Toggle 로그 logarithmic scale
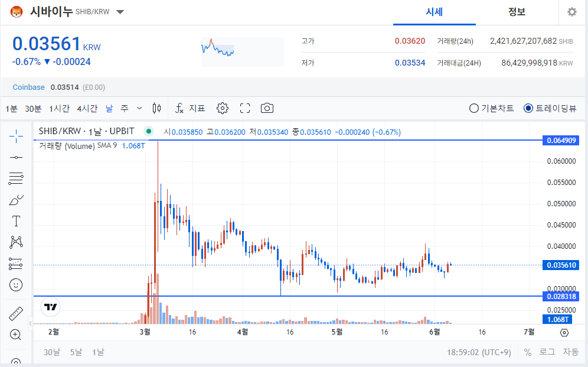588x367 pixels. [x=547, y=352]
